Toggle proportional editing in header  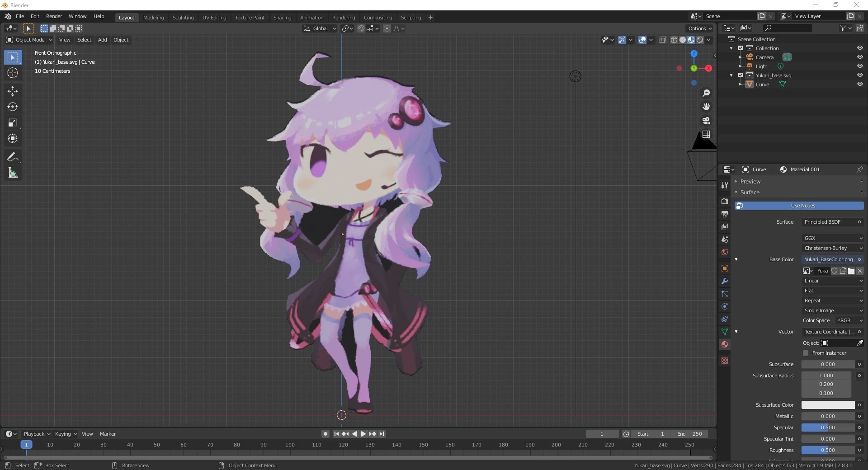point(387,28)
